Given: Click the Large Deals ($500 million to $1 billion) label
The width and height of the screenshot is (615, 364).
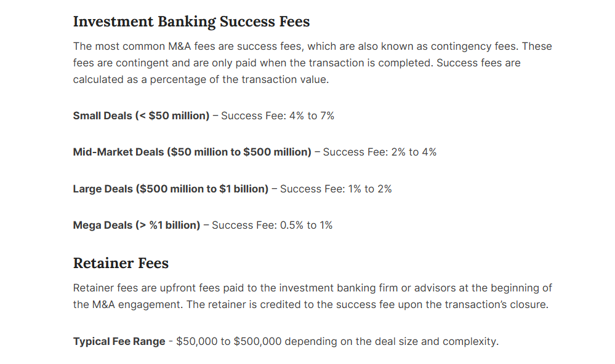Looking at the screenshot, I should tap(171, 189).
